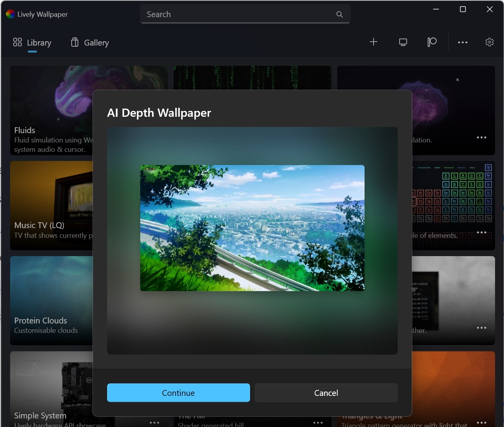The image size is (504, 427).
Task: Open the more options ellipsis in the toolbar
Action: (x=462, y=42)
